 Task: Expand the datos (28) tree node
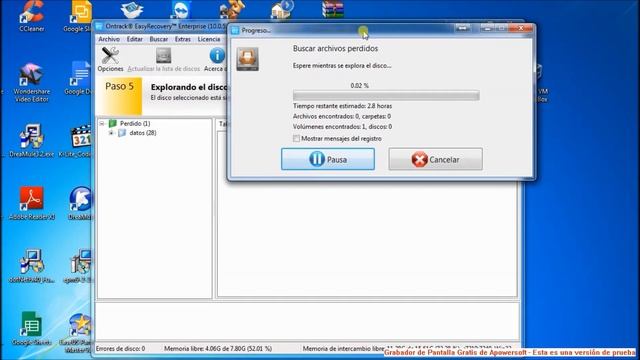(111, 133)
